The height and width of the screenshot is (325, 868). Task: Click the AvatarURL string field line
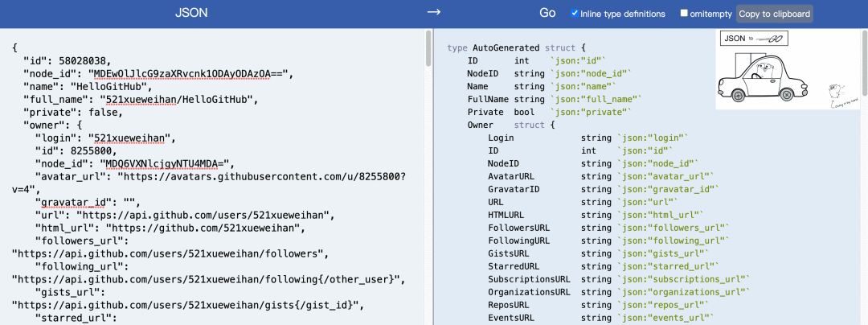coord(600,177)
